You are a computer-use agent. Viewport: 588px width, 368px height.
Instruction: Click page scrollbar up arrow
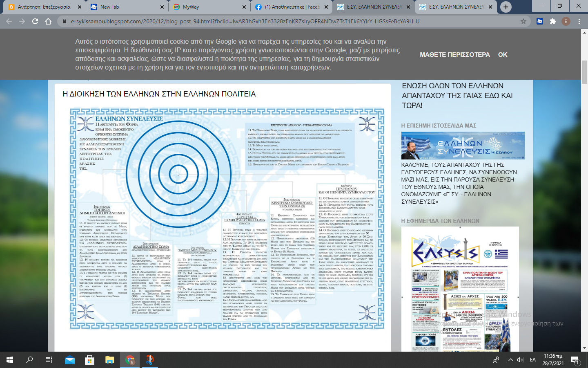click(584, 32)
